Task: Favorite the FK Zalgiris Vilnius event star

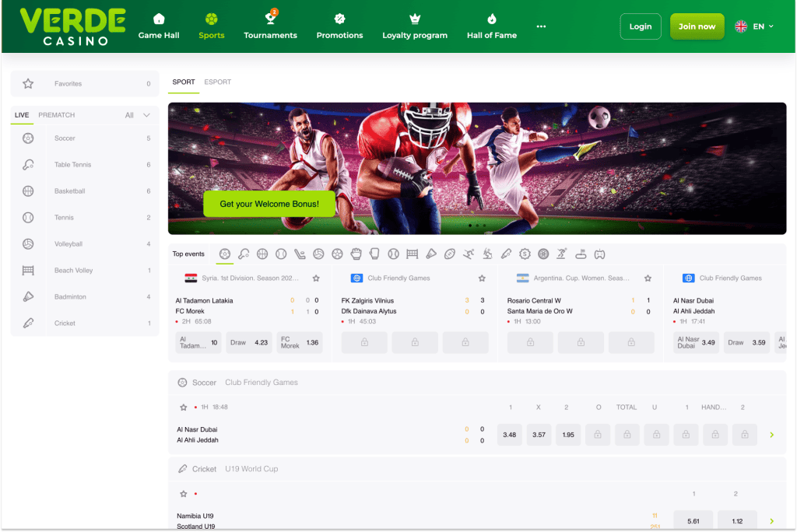Action: 482,278
